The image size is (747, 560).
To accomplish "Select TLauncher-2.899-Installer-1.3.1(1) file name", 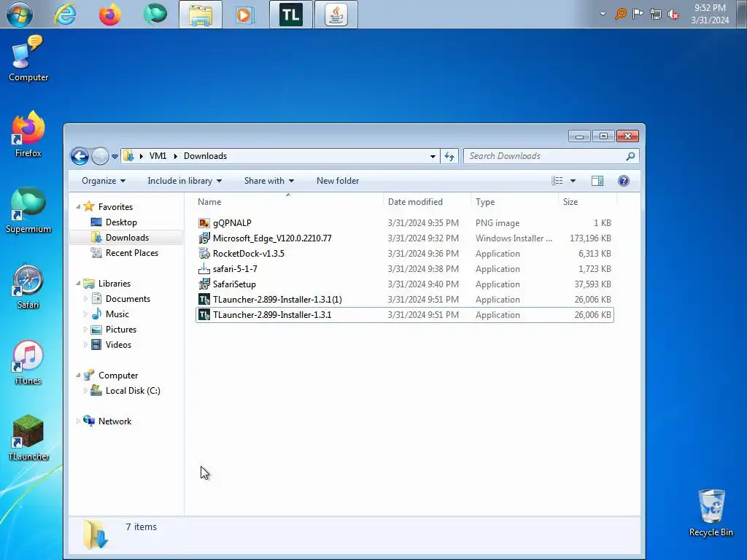I will pyautogui.click(x=277, y=300).
